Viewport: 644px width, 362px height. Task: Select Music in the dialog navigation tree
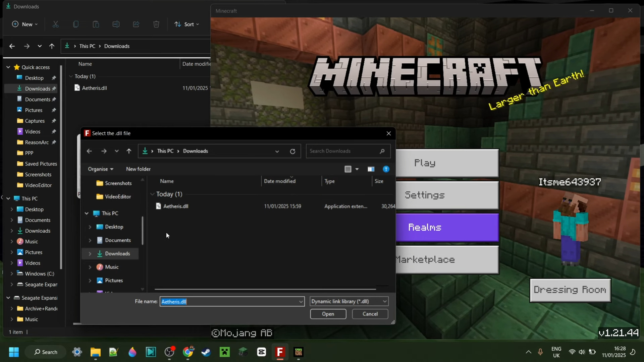coord(112,267)
